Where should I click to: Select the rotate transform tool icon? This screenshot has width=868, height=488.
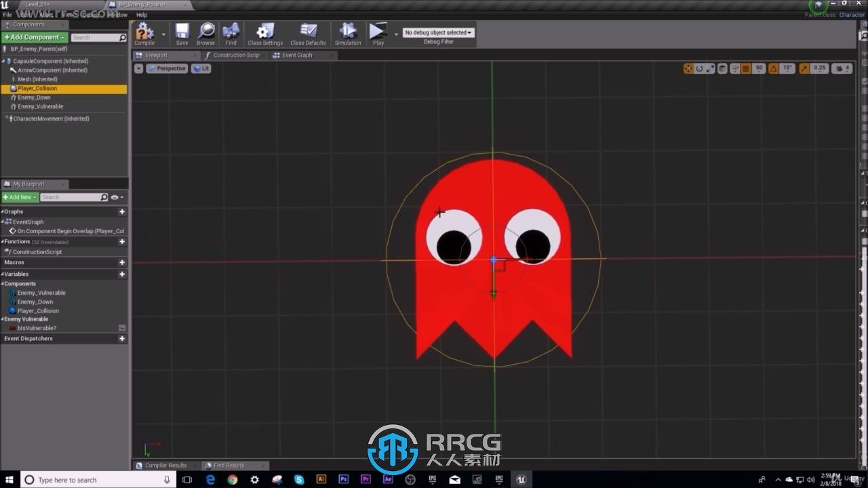click(x=699, y=68)
